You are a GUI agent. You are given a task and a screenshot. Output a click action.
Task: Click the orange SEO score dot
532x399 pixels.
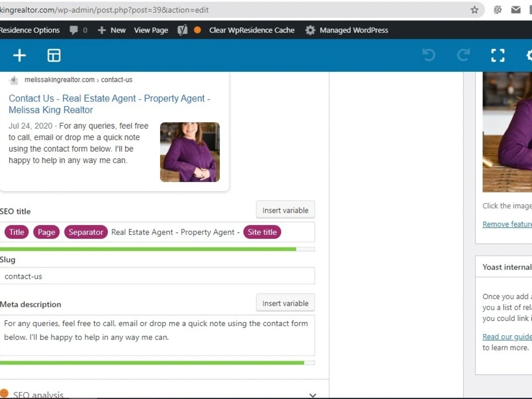pos(197,30)
